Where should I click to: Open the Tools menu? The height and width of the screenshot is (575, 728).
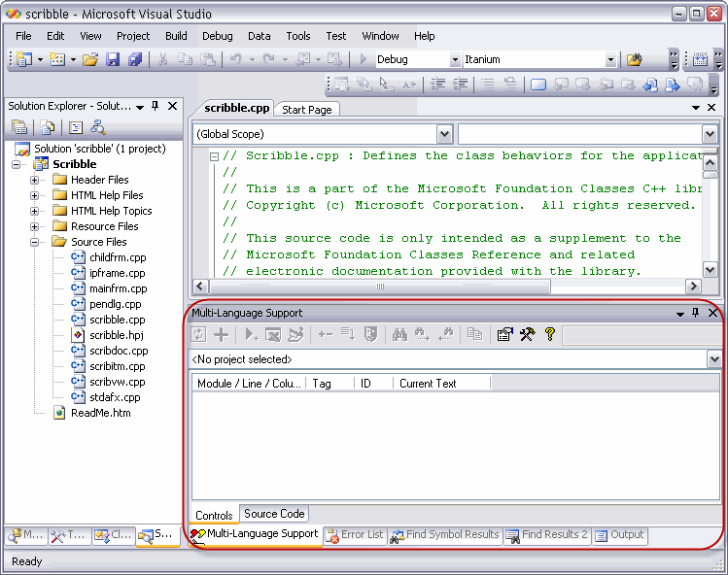pyautogui.click(x=298, y=36)
